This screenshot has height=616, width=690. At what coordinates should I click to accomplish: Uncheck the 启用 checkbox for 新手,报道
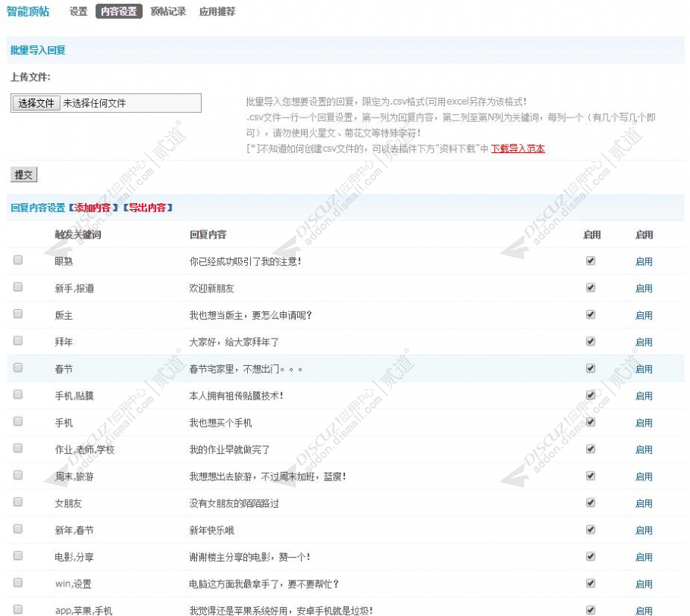click(x=591, y=288)
